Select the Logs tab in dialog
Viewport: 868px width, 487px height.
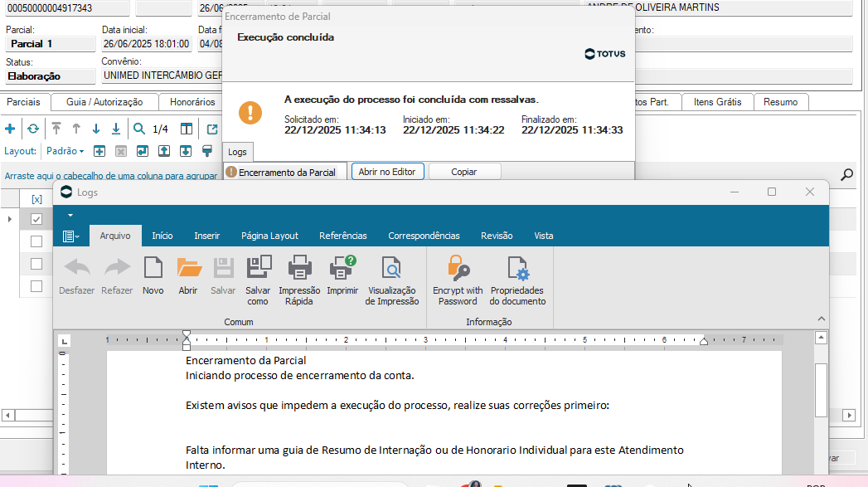click(237, 152)
